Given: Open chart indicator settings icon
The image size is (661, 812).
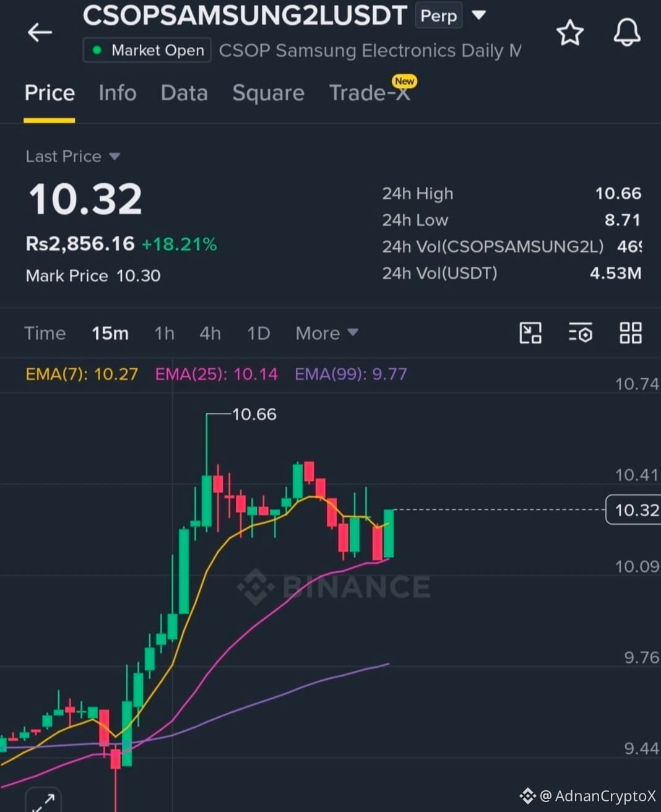Looking at the screenshot, I should (581, 333).
